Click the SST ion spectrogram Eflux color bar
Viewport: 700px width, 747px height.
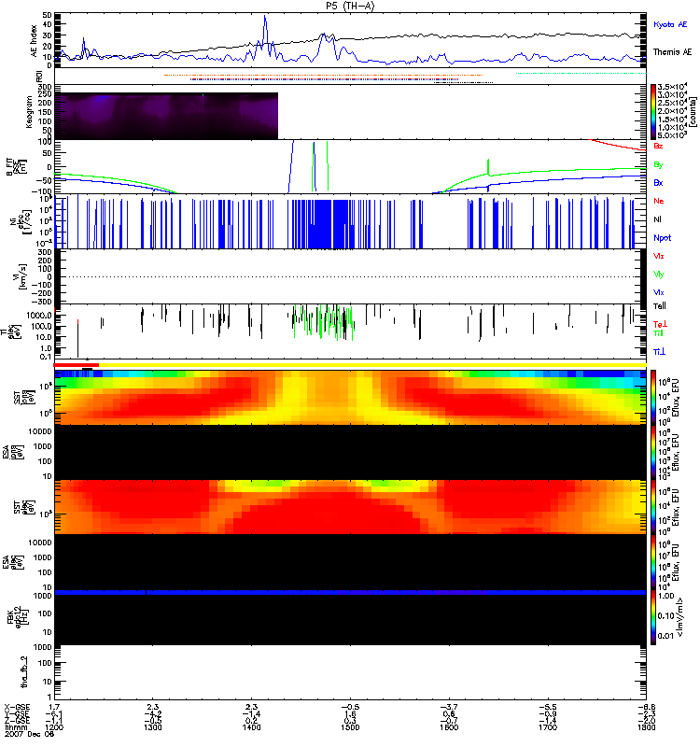[653, 397]
